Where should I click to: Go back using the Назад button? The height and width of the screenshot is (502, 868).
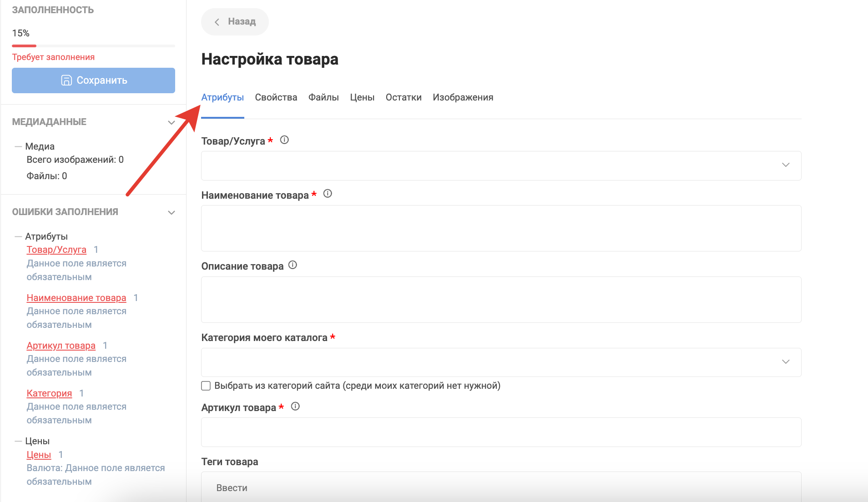(235, 22)
